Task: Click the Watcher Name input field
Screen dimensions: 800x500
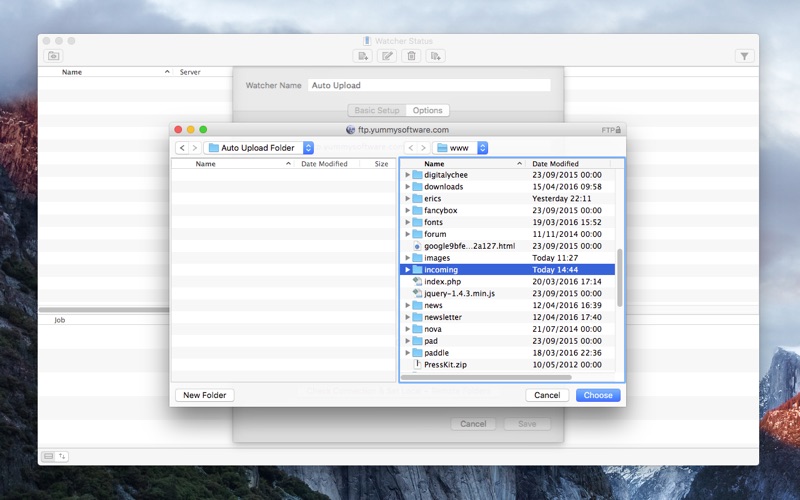Action: coord(429,85)
